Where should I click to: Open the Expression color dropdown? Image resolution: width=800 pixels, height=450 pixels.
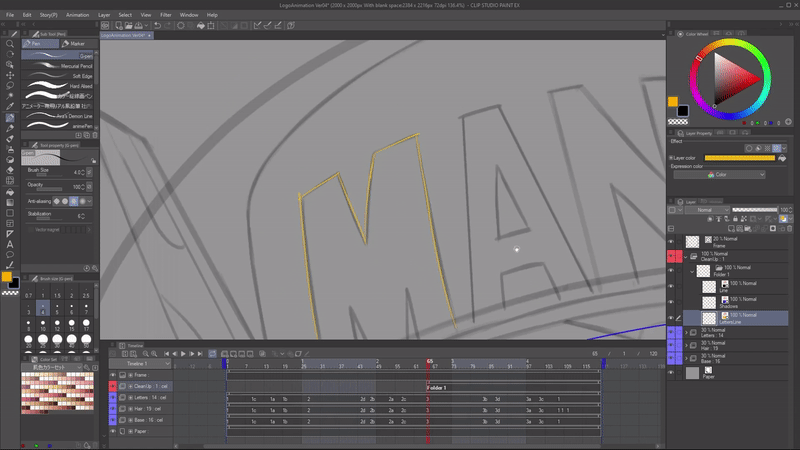click(719, 174)
